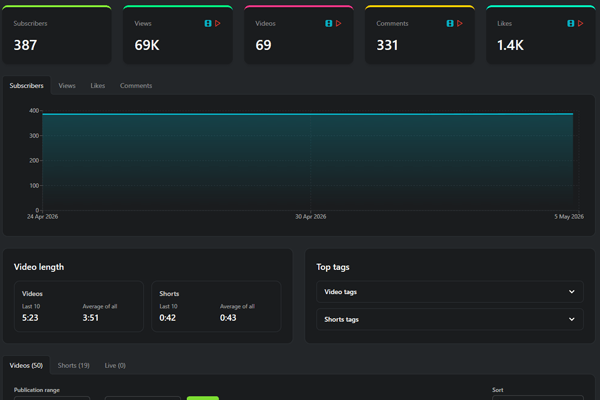Viewport: 600px width, 400px height.
Task: Select the Subscribers chart tab
Action: [x=26, y=85]
